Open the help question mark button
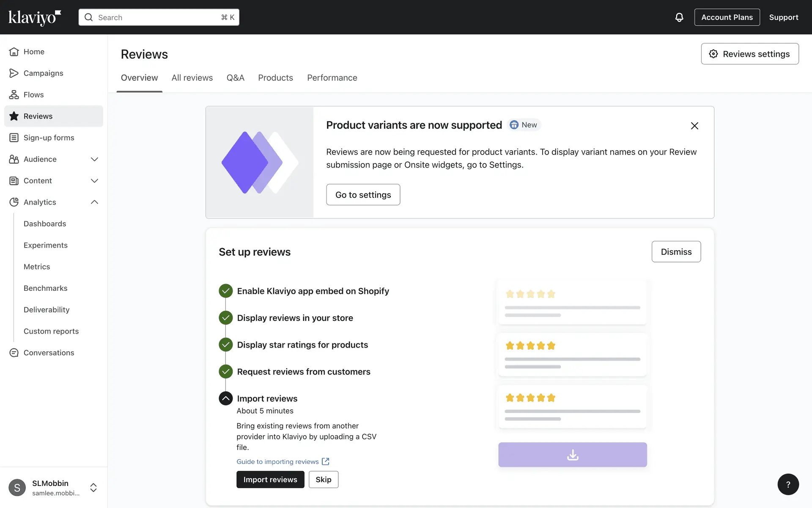This screenshot has height=508, width=812. point(788,484)
